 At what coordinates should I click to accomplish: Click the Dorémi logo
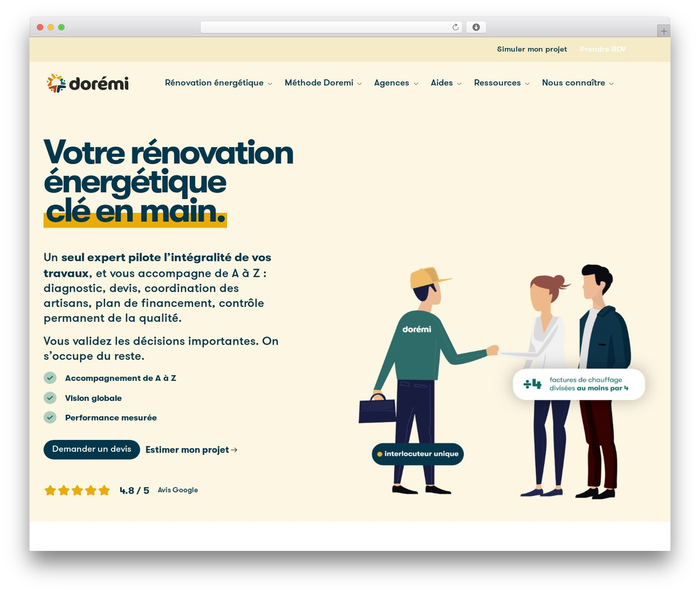point(87,83)
